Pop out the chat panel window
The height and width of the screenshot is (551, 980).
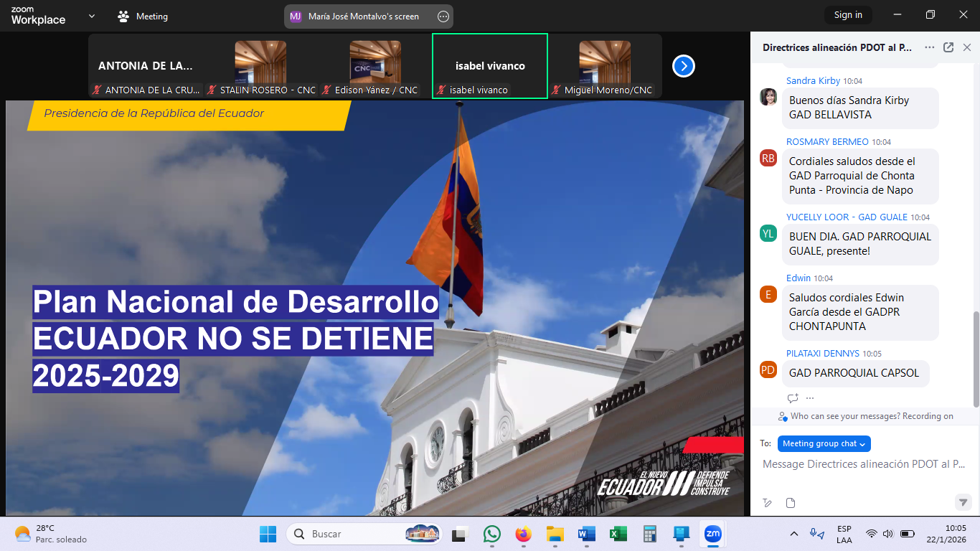pyautogui.click(x=948, y=47)
